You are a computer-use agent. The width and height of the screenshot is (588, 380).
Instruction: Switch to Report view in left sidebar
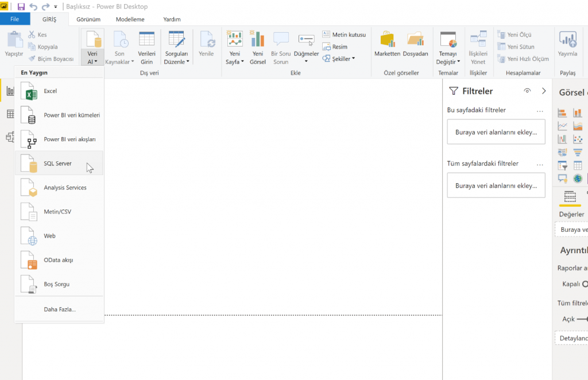click(10, 91)
